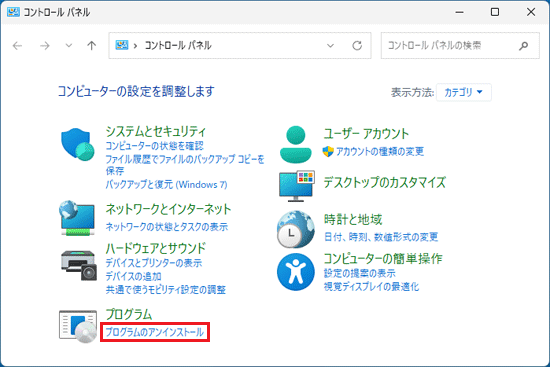Minimize the Control Panel window
550x367 pixels.
tap(460, 12)
